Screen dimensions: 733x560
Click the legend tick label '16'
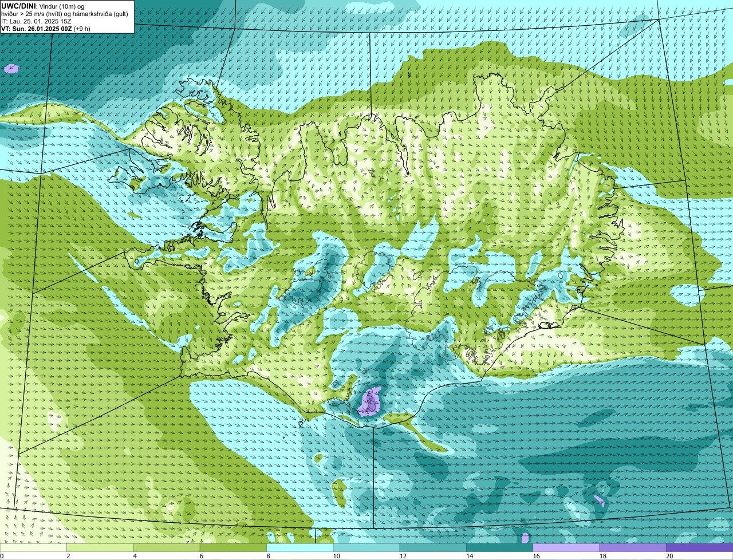tap(536, 556)
